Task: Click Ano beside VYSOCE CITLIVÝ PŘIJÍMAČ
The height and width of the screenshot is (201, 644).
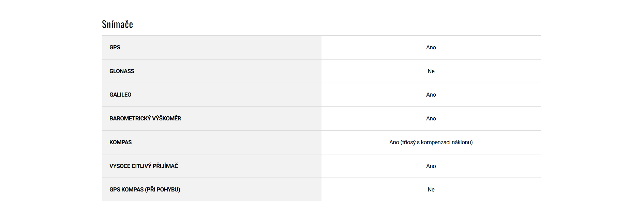Action: click(431, 166)
